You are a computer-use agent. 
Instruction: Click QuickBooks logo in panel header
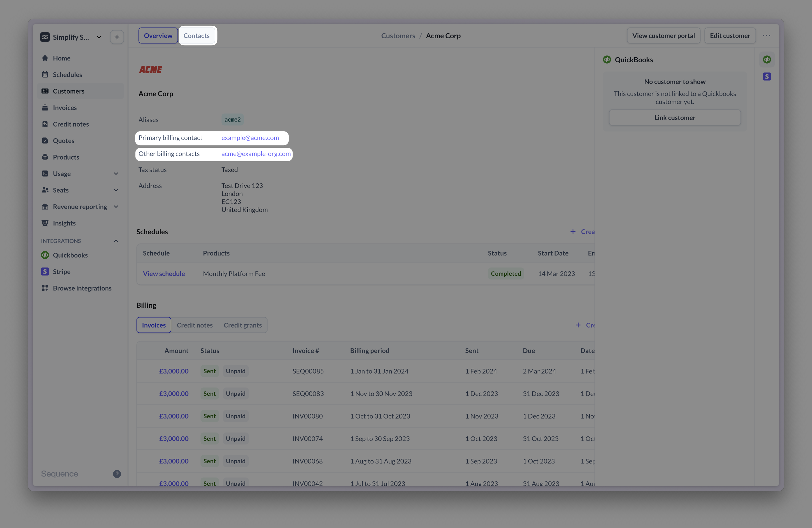coord(606,59)
